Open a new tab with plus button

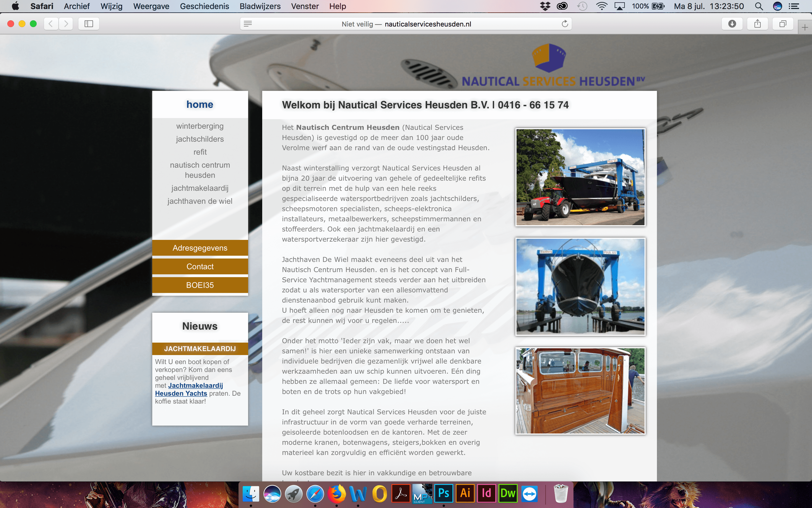805,27
